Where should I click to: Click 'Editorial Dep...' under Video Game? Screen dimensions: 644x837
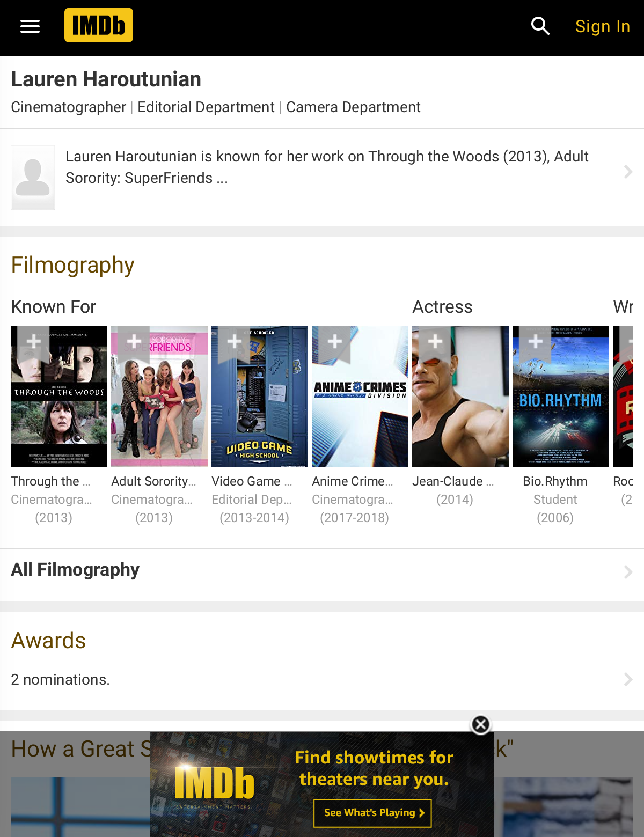coord(252,500)
